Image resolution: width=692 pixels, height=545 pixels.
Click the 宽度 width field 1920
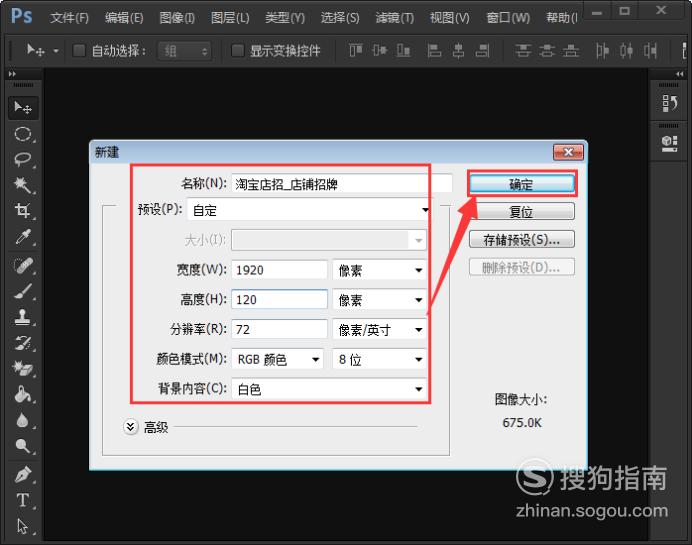point(279,270)
